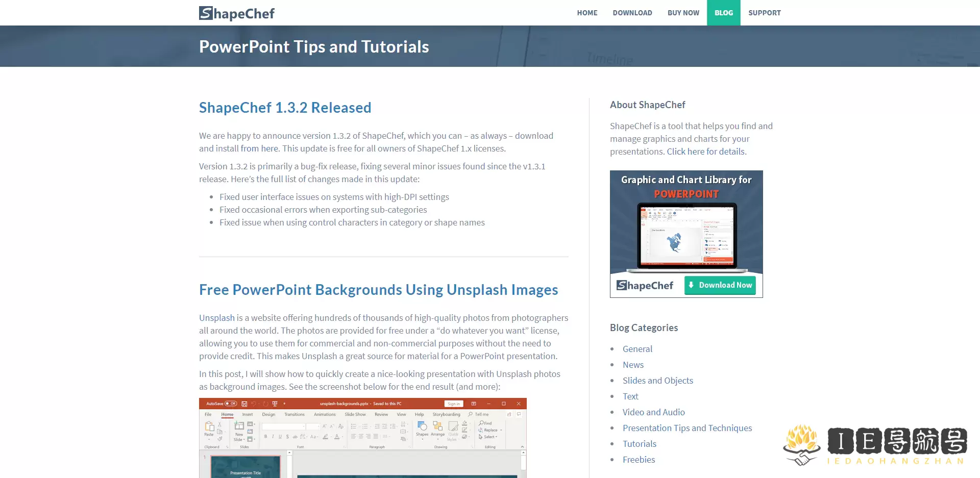Click the Text Highlight Color icon
The height and width of the screenshot is (478, 980).
tap(326, 437)
